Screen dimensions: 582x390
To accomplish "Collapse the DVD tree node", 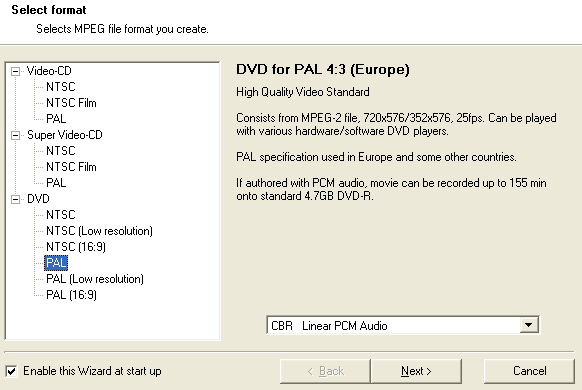I will tap(16, 199).
